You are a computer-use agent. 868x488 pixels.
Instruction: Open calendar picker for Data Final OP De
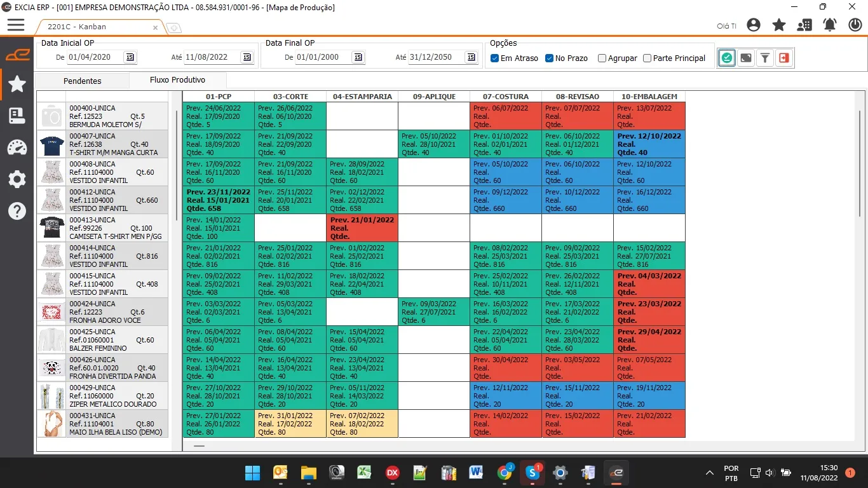click(x=358, y=57)
